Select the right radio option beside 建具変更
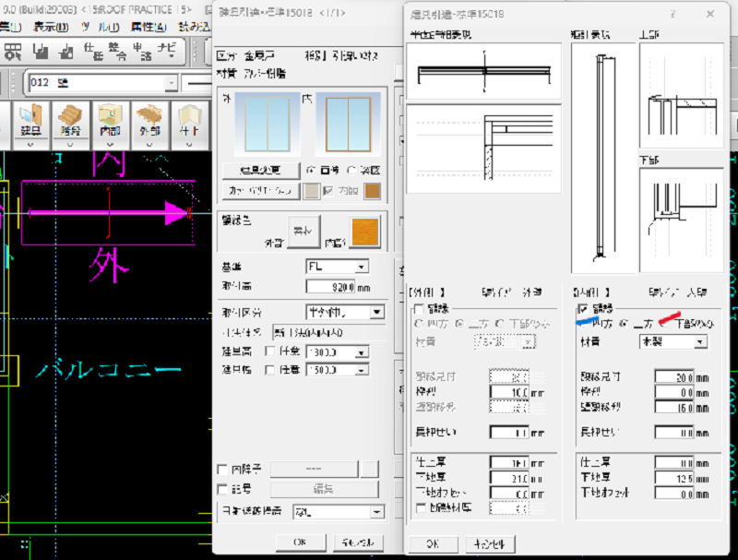The height and width of the screenshot is (560, 738). (x=351, y=171)
